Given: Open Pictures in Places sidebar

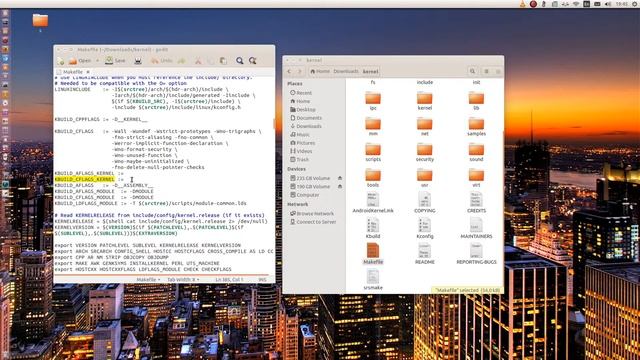Looking at the screenshot, I should [x=302, y=143].
